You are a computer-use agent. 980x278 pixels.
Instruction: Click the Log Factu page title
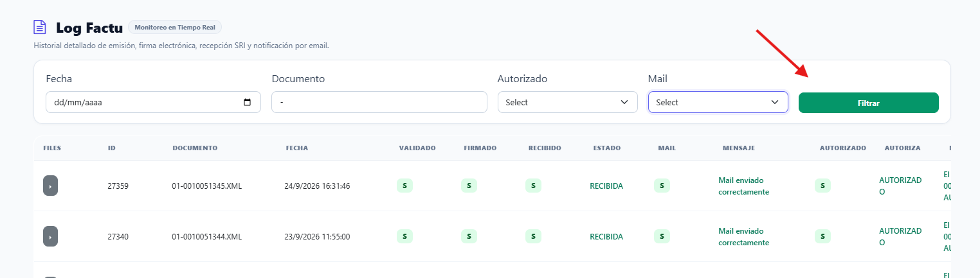coord(89,28)
